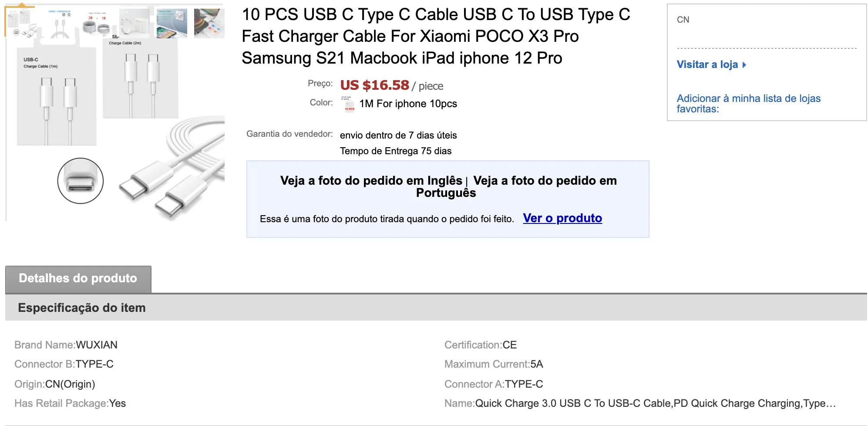This screenshot has width=868, height=426.
Task: View the order photo in Inglês
Action: (x=371, y=181)
